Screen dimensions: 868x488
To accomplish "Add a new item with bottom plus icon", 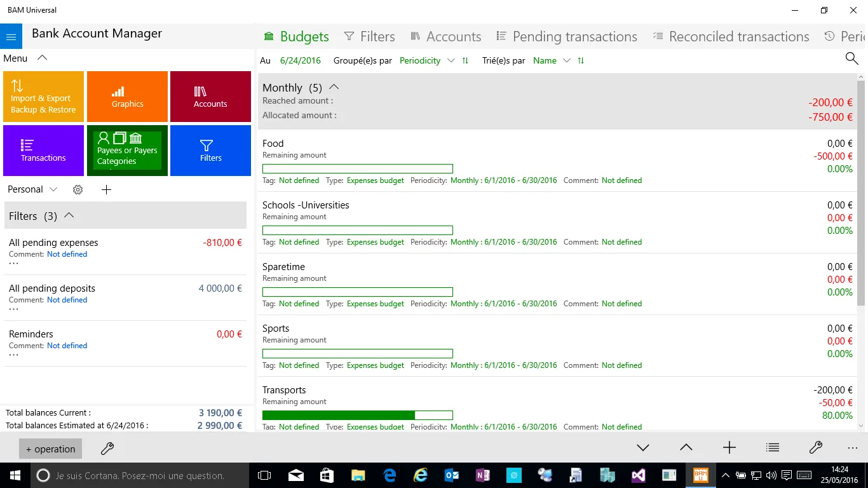I will [x=729, y=448].
